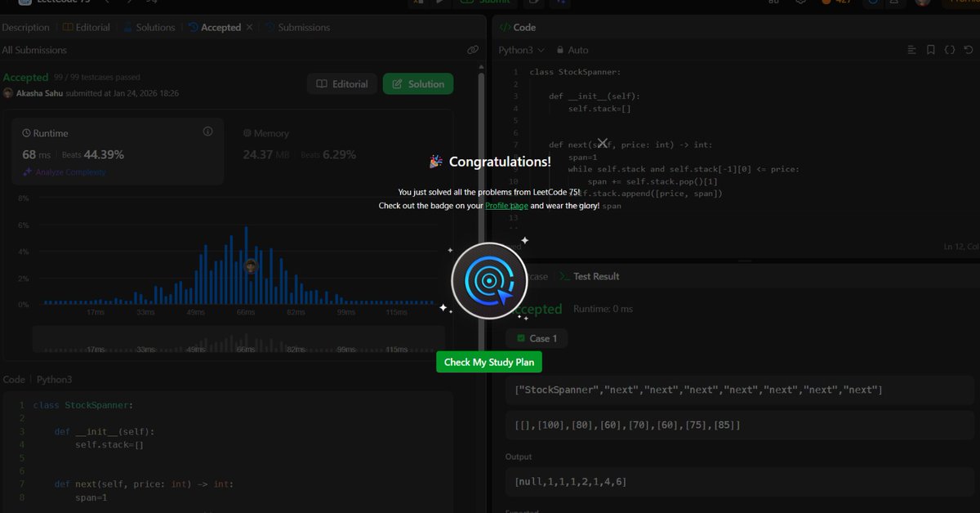
Task: Click the info icon in Runtime card
Action: [x=207, y=132]
